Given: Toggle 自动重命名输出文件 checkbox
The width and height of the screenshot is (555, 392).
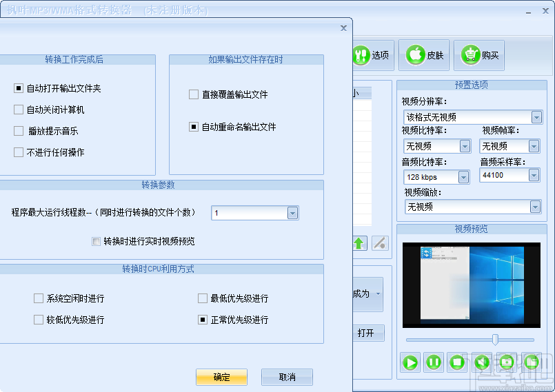Looking at the screenshot, I should (x=194, y=127).
